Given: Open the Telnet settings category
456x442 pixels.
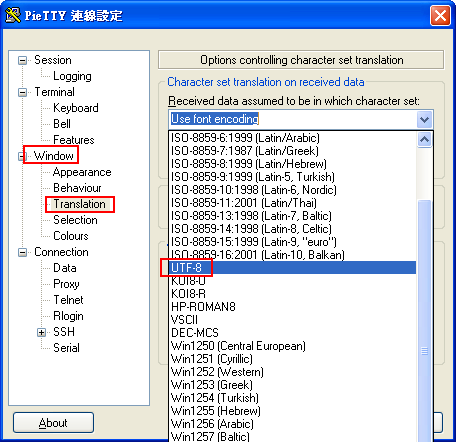Looking at the screenshot, I should coord(68,300).
